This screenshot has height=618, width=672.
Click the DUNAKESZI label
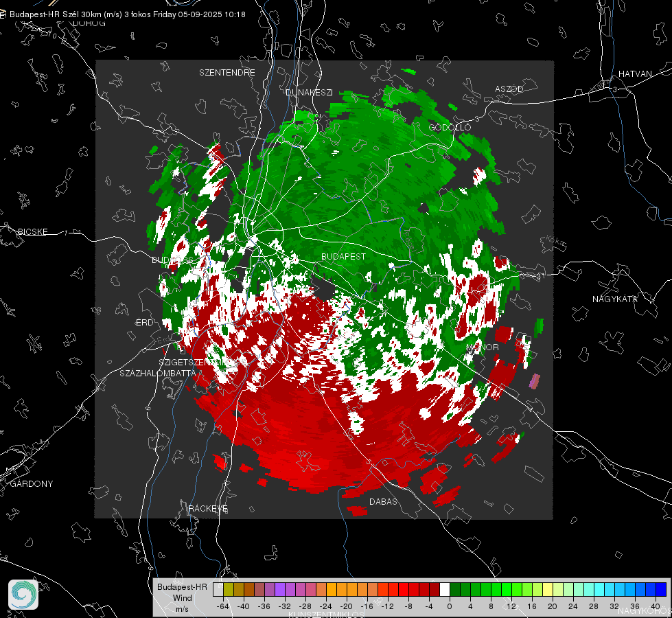pyautogui.click(x=309, y=92)
